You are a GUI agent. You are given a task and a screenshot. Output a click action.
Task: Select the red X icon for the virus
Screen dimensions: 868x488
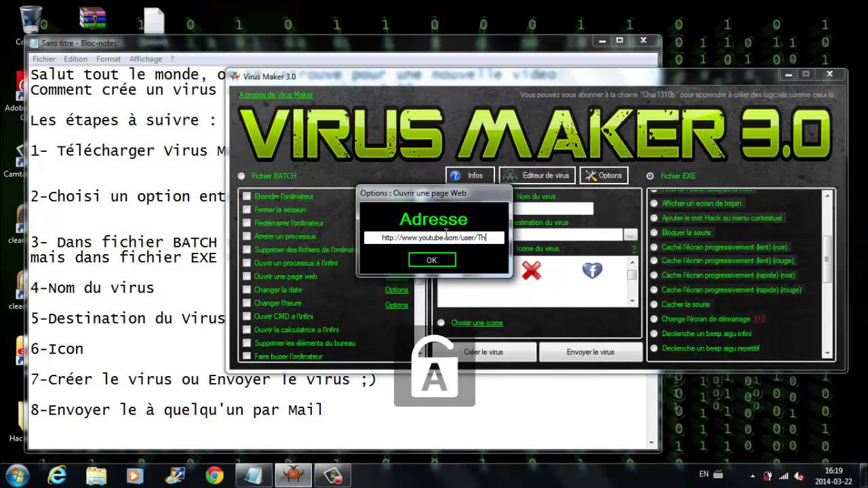tap(532, 270)
